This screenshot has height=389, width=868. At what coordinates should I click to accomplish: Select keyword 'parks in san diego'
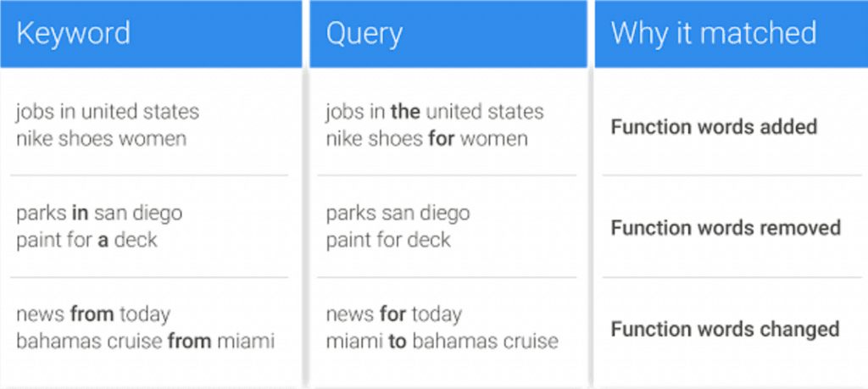99,213
